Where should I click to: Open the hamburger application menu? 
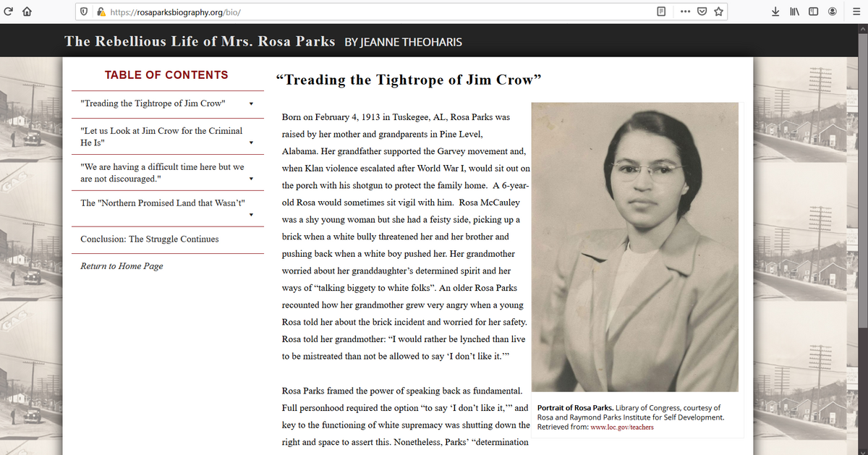tap(857, 12)
